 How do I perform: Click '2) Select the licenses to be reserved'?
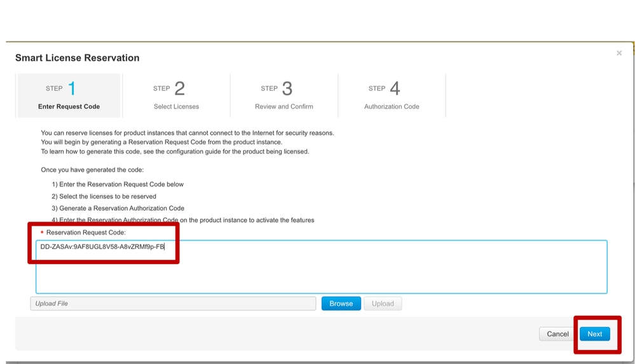point(104,196)
